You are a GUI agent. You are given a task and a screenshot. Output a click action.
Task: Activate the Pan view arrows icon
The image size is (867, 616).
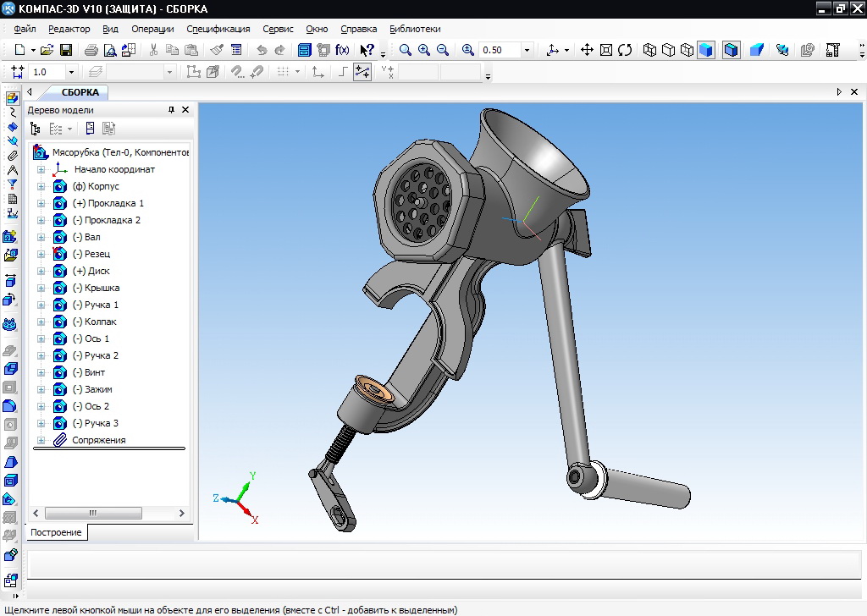pos(588,50)
